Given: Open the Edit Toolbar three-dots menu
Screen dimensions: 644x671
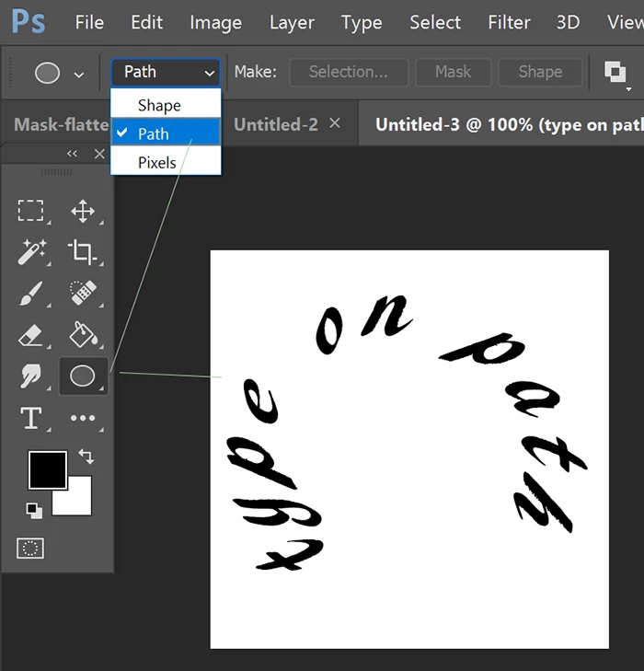Looking at the screenshot, I should click(83, 418).
